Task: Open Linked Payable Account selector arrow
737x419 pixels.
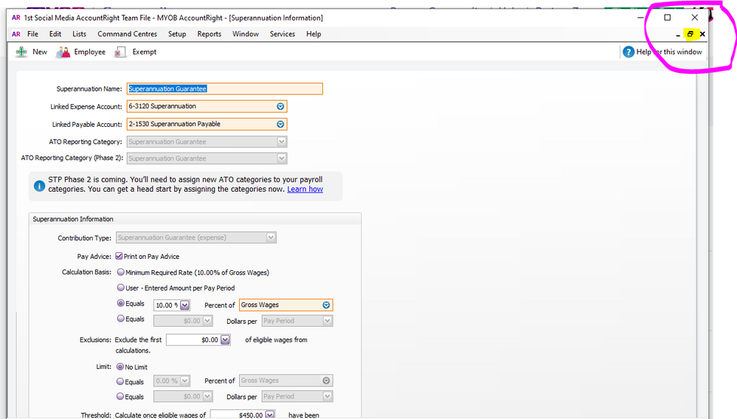Action: click(x=280, y=124)
